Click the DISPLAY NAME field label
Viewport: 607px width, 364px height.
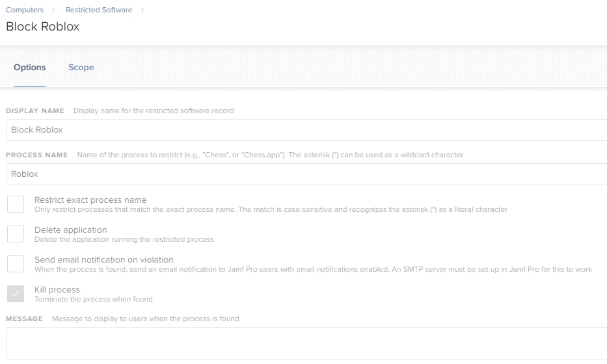point(35,110)
